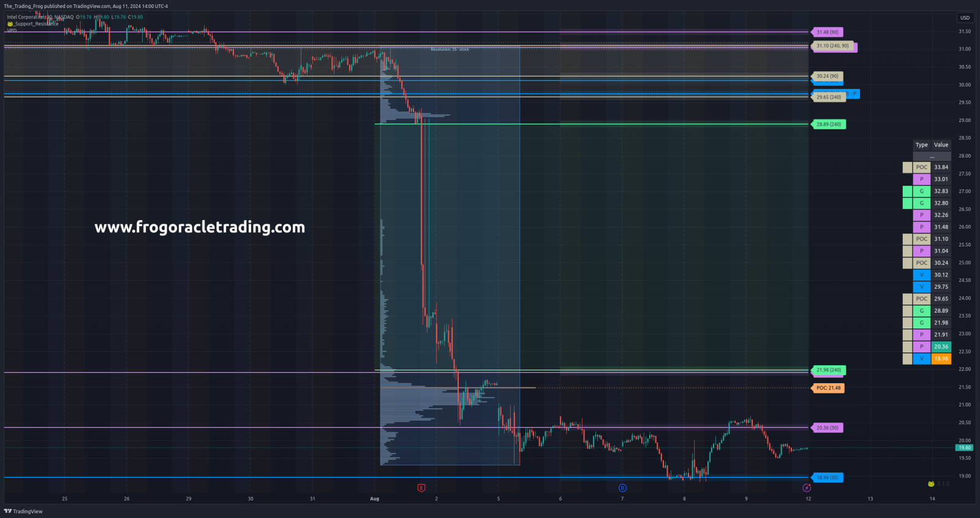Click the table value 21.91

[x=941, y=335]
